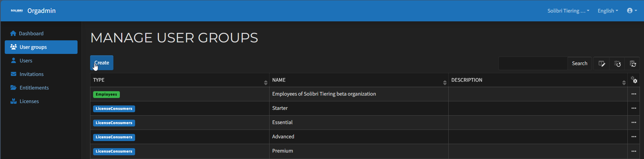Image resolution: width=644 pixels, height=159 pixels.
Task: Open actions menu for Employees row
Action: (634, 94)
